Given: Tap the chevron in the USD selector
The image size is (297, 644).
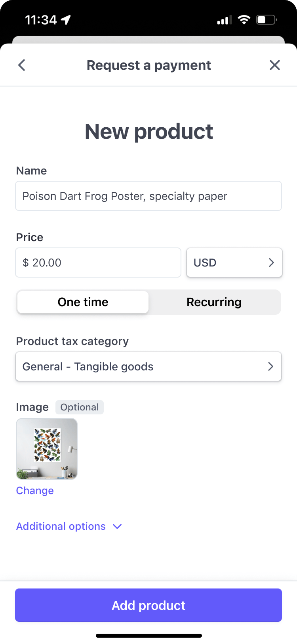Looking at the screenshot, I should click(271, 263).
